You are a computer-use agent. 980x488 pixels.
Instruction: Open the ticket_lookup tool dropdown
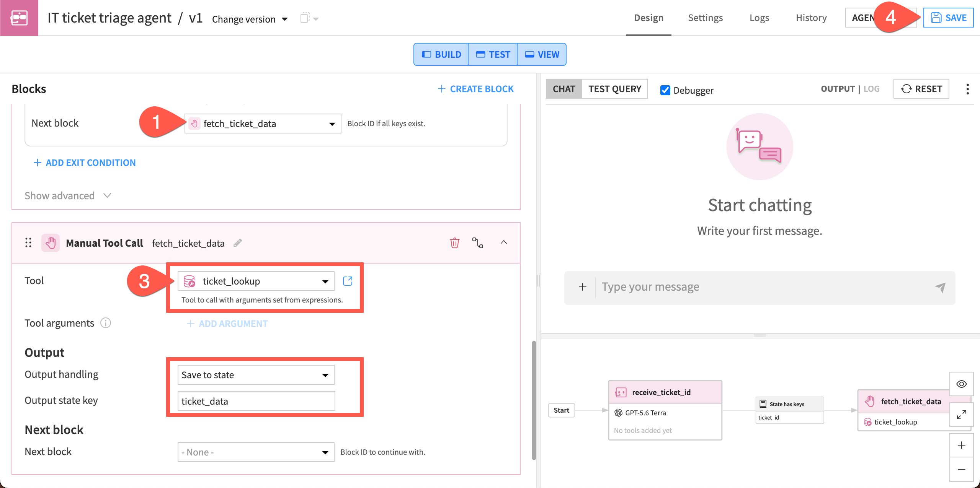[256, 281]
